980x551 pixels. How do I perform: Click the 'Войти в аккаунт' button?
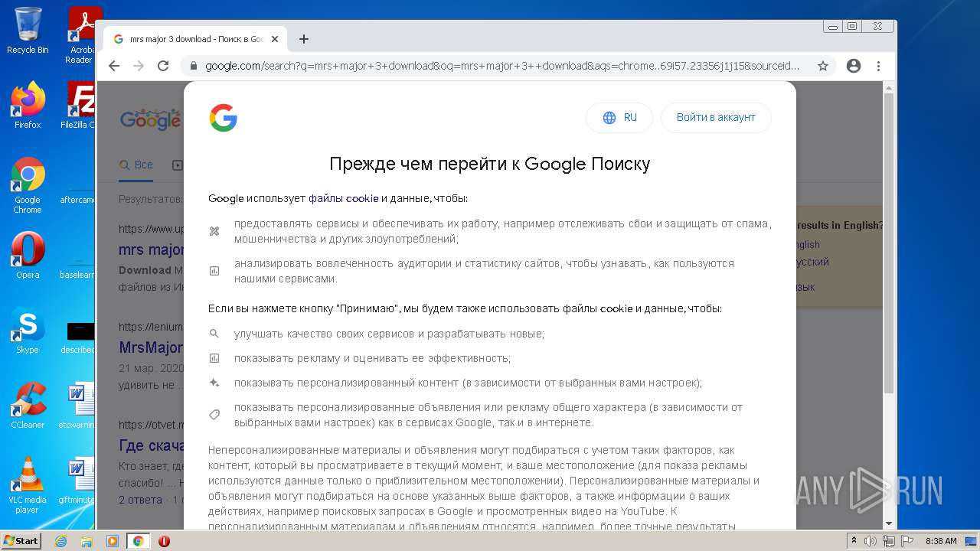point(716,117)
